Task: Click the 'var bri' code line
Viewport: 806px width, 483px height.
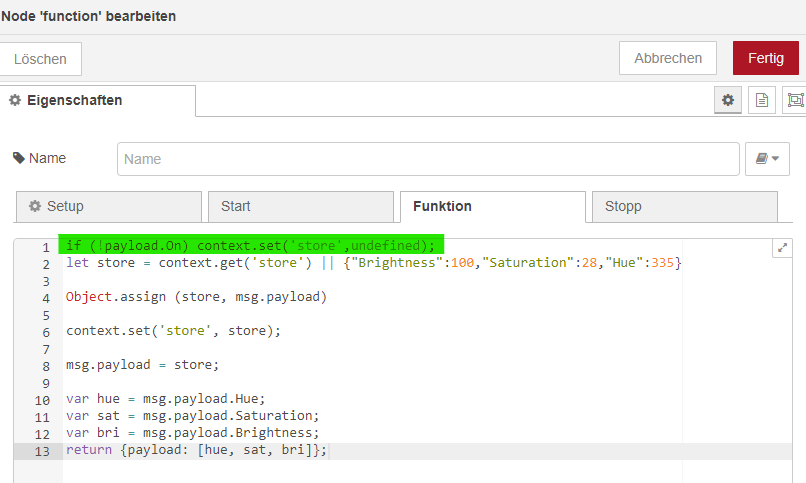Action: [x=192, y=432]
